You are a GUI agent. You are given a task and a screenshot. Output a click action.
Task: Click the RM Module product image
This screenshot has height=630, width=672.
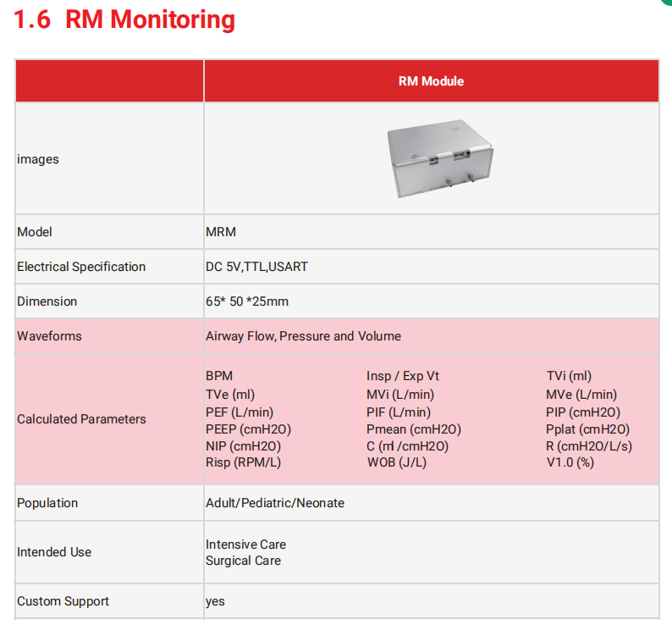[x=440, y=158]
